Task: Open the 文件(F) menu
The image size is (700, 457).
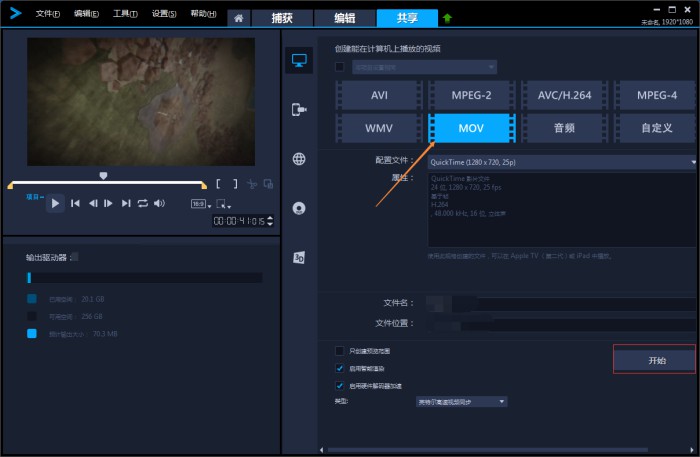Action: (47, 14)
